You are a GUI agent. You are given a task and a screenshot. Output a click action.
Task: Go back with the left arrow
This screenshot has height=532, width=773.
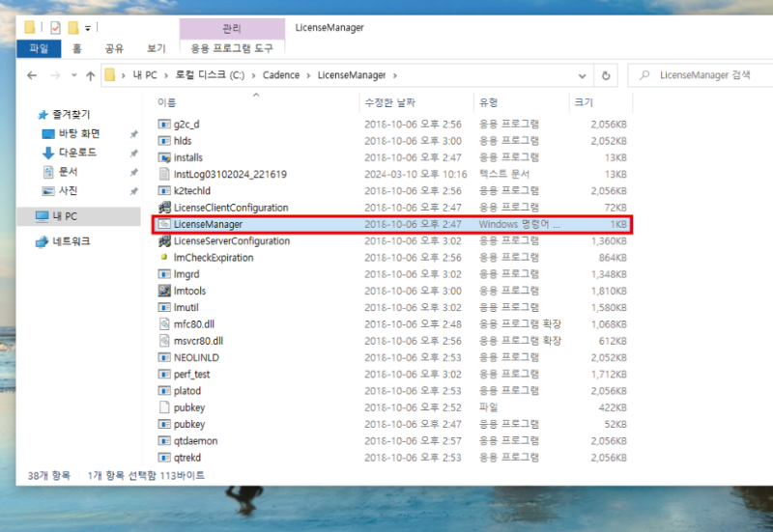tap(32, 75)
